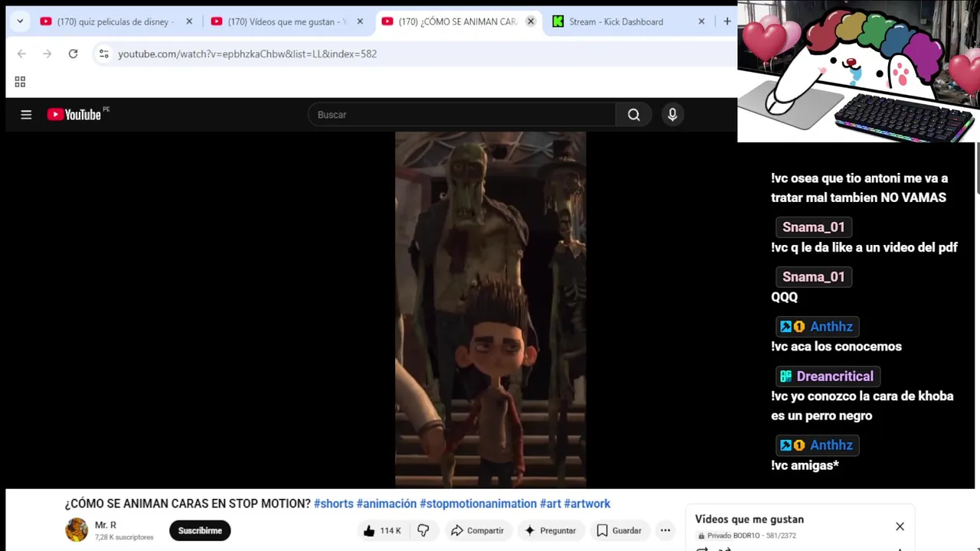Reload the current page
Screen dimensions: 980x551
coord(73,54)
